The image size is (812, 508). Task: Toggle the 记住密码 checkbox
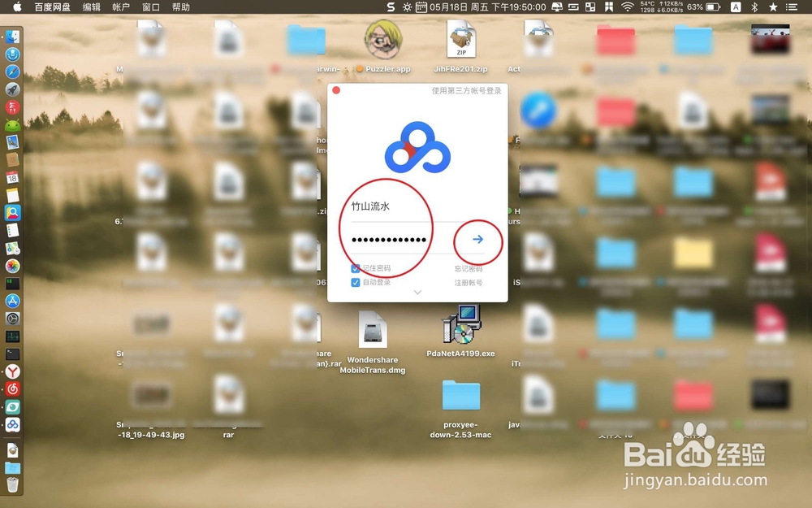pos(356,268)
